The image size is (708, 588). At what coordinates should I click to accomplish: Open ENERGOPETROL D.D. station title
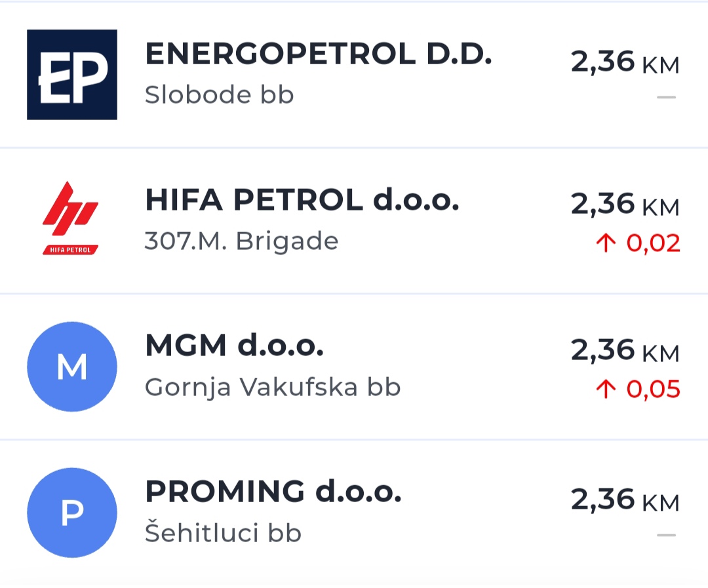(318, 54)
